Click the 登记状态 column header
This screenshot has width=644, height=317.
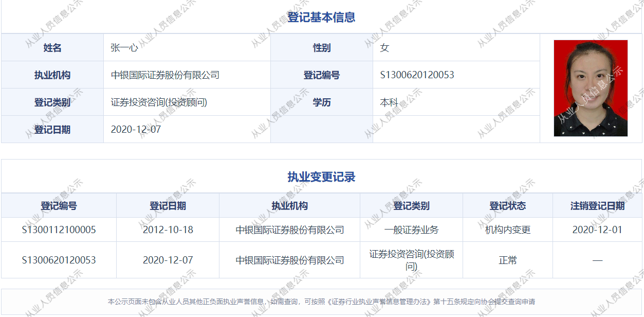[x=508, y=206]
